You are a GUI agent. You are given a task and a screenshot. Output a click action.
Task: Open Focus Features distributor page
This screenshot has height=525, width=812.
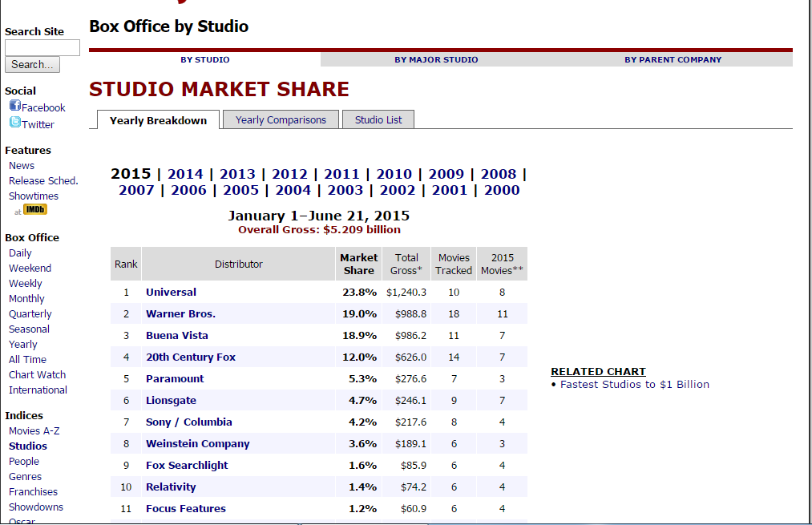click(186, 509)
